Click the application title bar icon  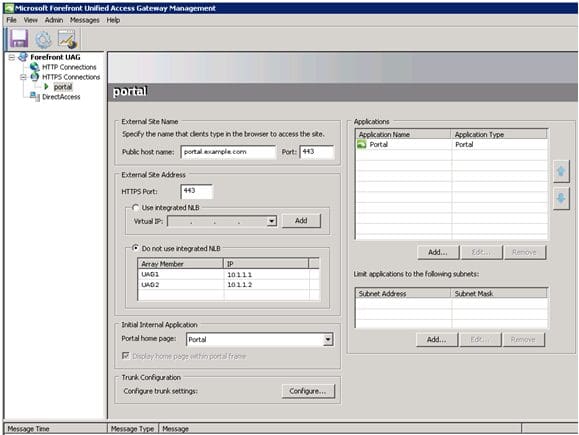9,8
